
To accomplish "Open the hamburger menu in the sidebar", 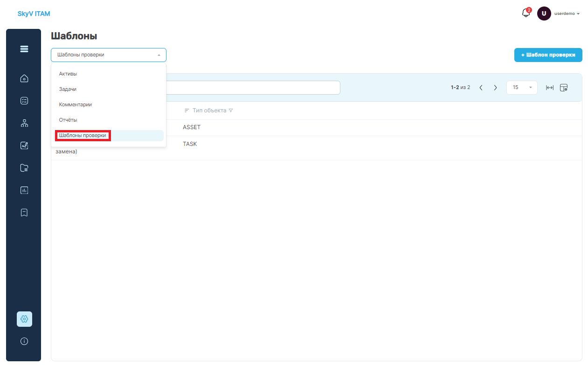I will pyautogui.click(x=24, y=49).
